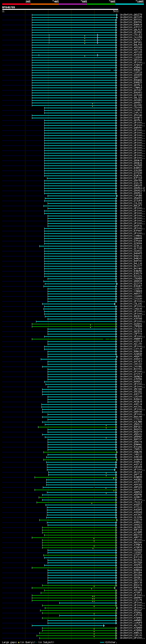Select the UniRef100_A9T839 label
Image resolution: width=146 pixels, height=644 pixels.
coord(131,55)
